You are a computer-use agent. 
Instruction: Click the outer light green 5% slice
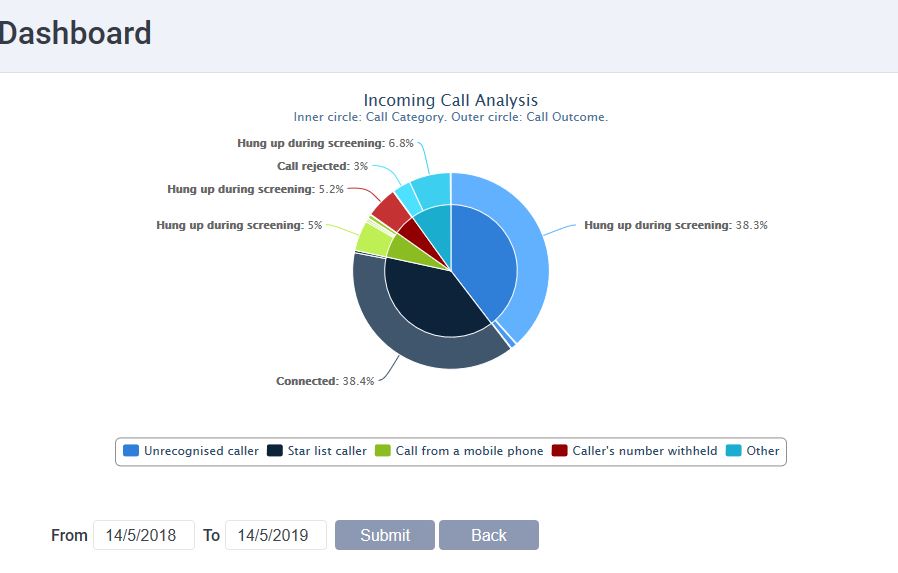371,239
